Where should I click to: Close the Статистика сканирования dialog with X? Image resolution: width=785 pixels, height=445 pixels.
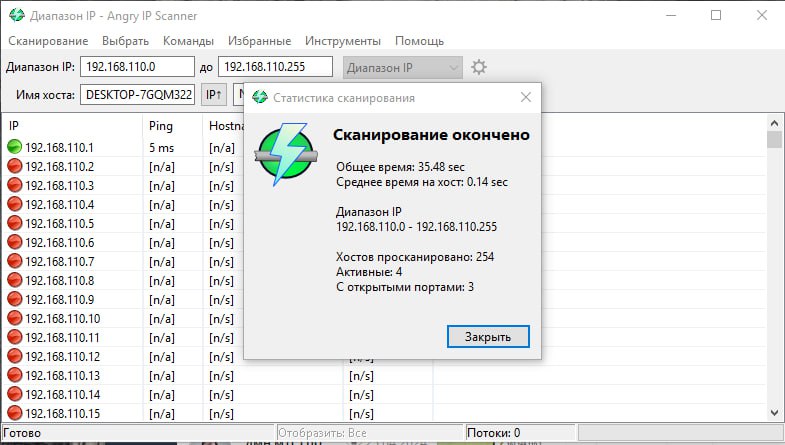525,97
